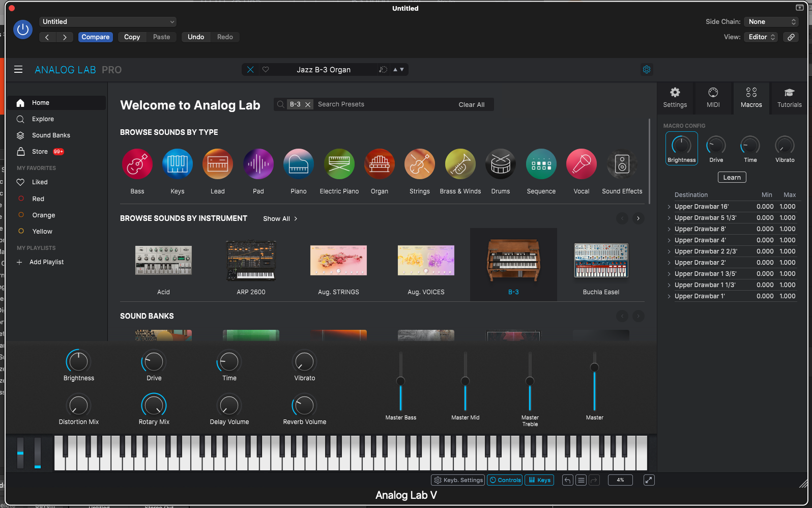Viewport: 812px width, 508px height.
Task: Select the Piano sound type icon
Action: [x=299, y=164]
